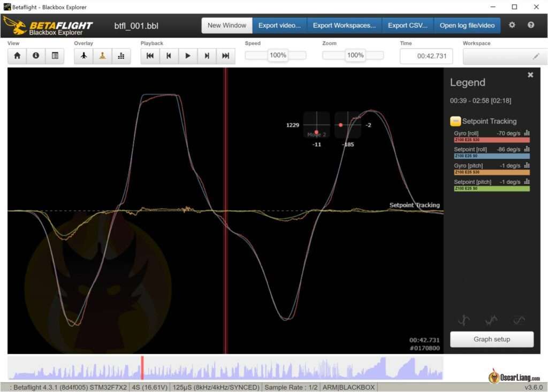Open settings gear icon

point(512,25)
